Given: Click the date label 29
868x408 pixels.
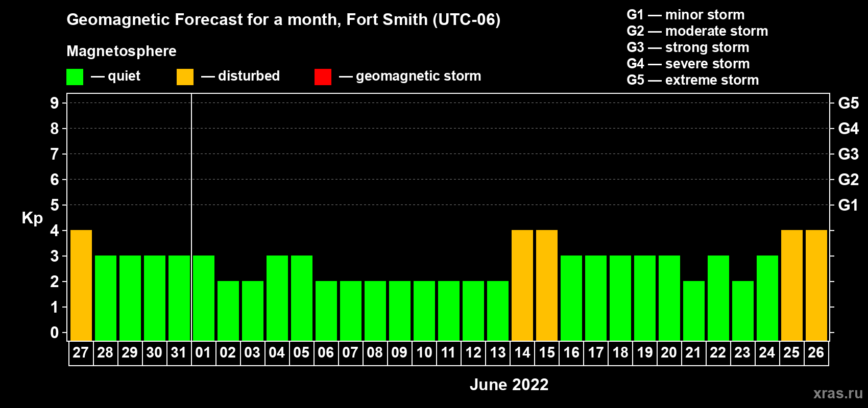Looking at the screenshot, I should 130,352.
